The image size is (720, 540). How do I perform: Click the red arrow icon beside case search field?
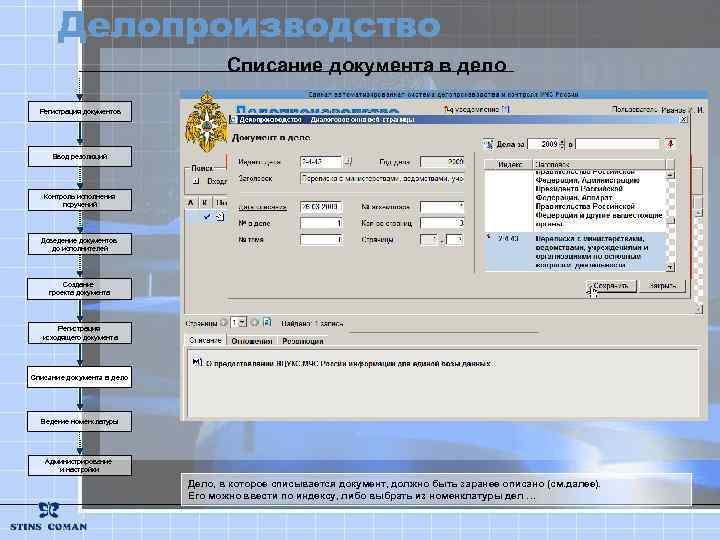670,144
